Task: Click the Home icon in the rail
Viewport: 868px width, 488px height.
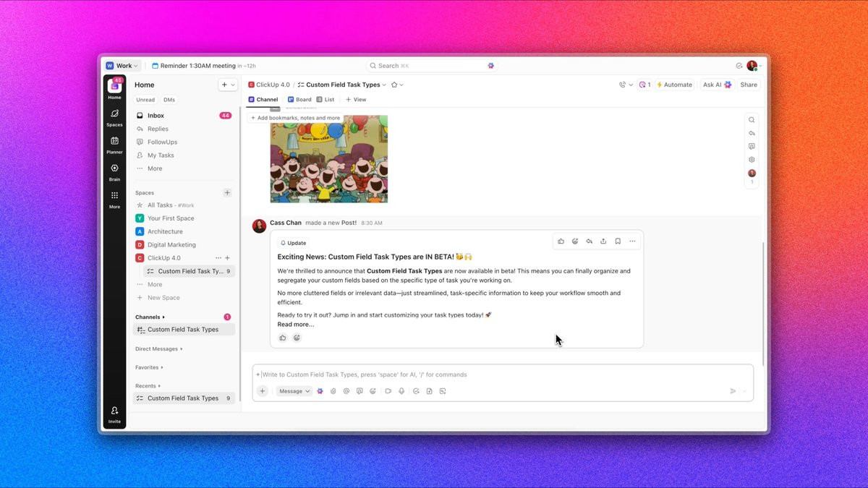Action: (x=114, y=88)
